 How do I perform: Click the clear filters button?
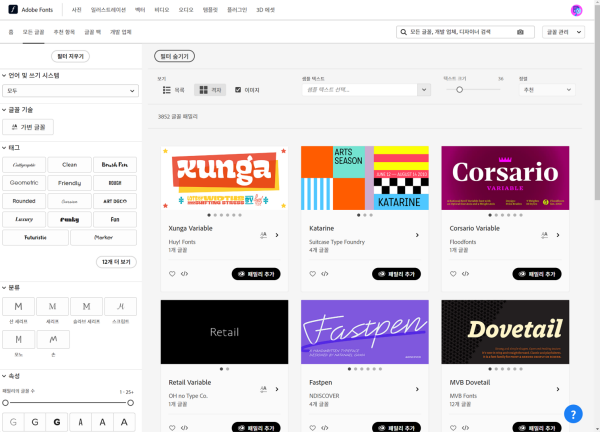70,56
